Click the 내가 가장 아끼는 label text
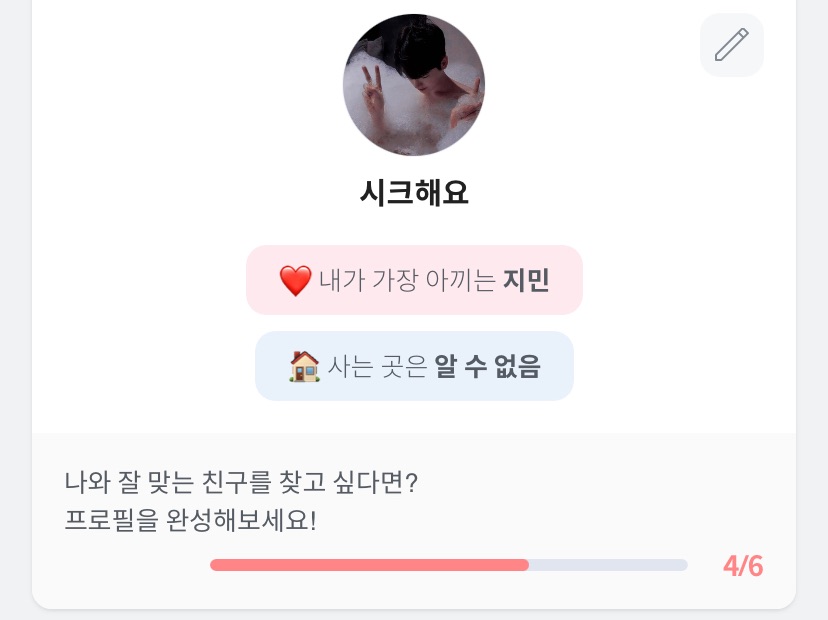Screen dimensions: 828x620 tap(407, 281)
